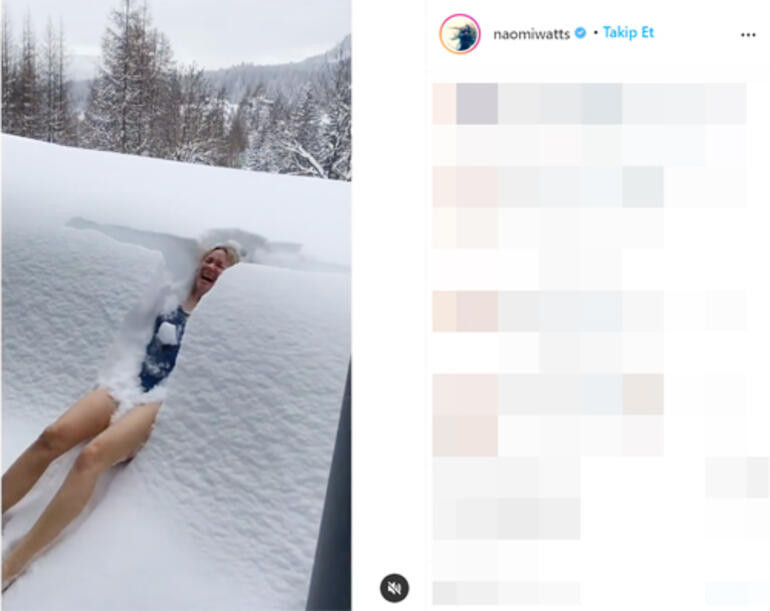
Task: Unmute the video with the speaker icon
Action: (394, 587)
